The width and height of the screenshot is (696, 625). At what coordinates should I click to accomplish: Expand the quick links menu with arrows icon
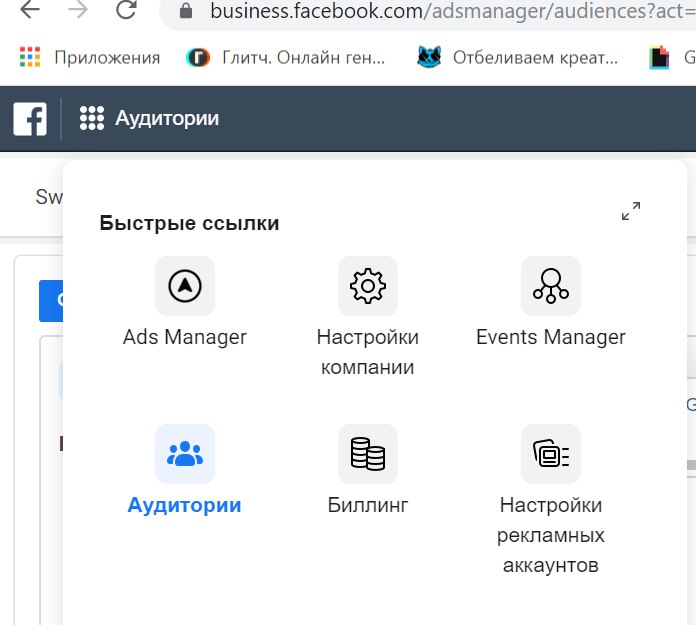(x=631, y=211)
